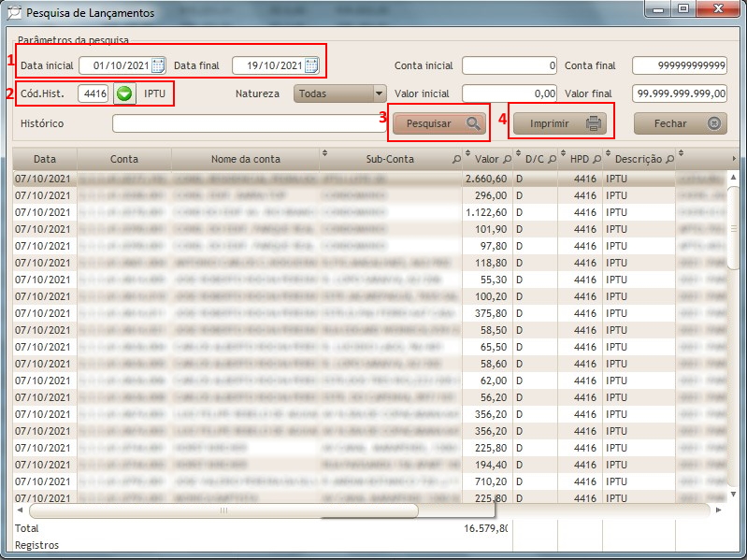Click the magnifier icon in HPD column header
This screenshot has width=747, height=560.
pos(596,160)
